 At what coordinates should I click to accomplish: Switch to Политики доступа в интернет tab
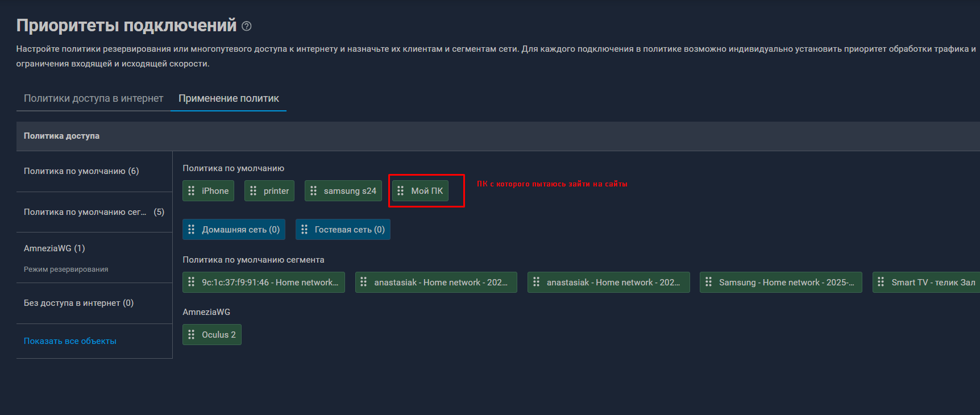tap(93, 98)
